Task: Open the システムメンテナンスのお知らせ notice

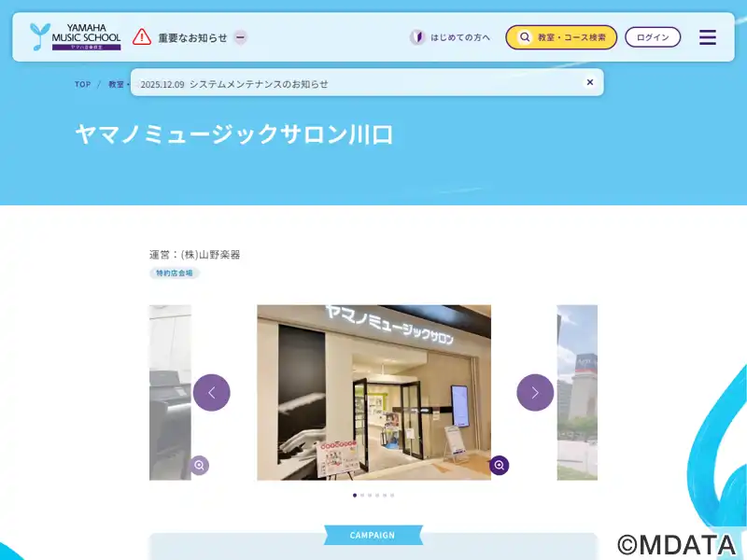Action: [259, 84]
